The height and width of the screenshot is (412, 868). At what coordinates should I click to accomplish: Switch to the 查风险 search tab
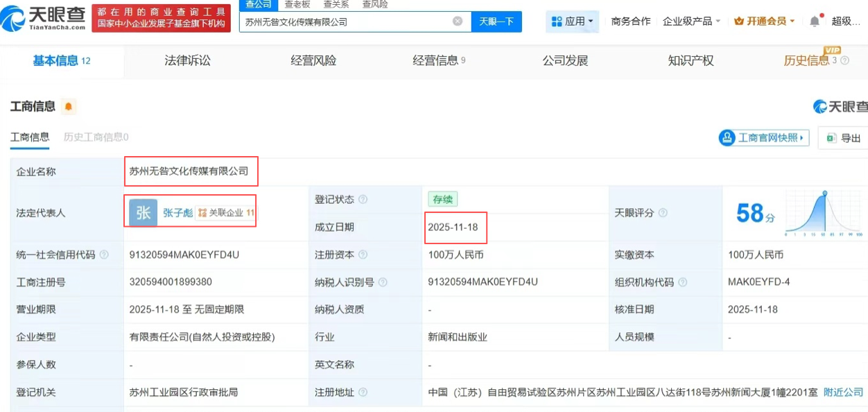pos(375,4)
